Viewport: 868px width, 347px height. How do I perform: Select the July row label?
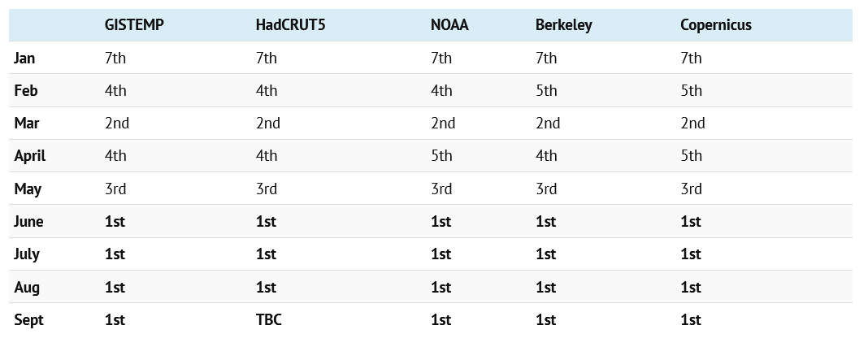pos(27,254)
